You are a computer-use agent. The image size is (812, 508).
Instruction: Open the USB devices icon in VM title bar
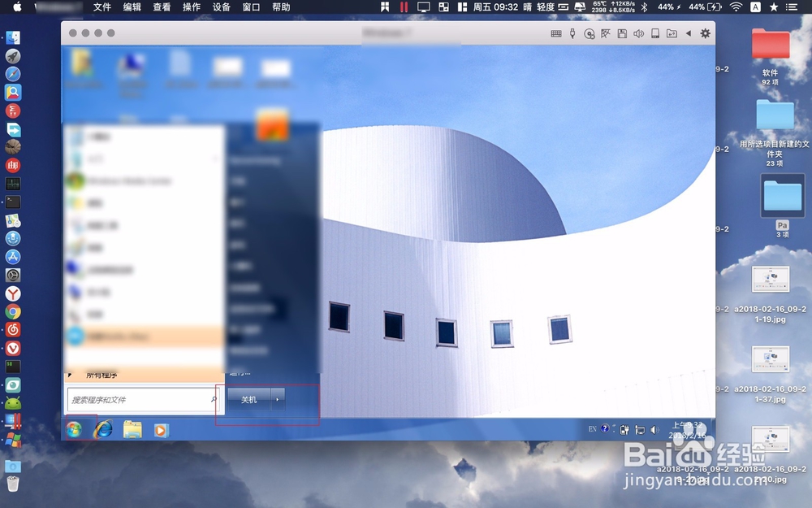tap(572, 33)
